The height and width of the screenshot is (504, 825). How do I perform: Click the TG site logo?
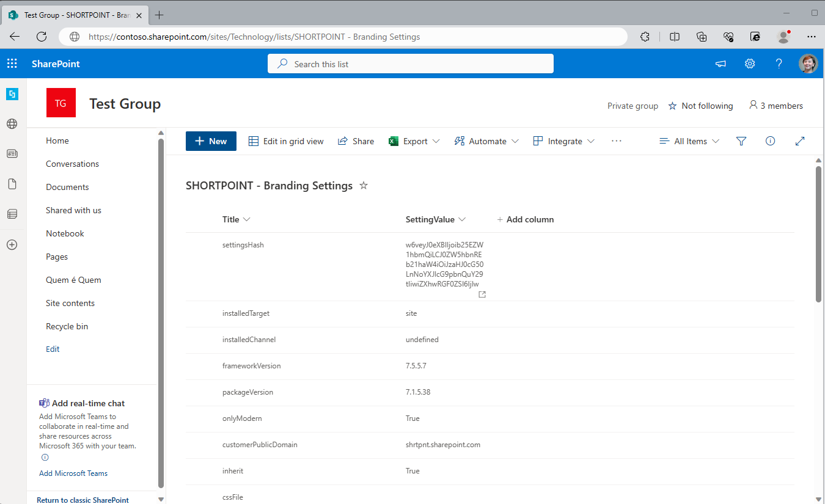(61, 103)
